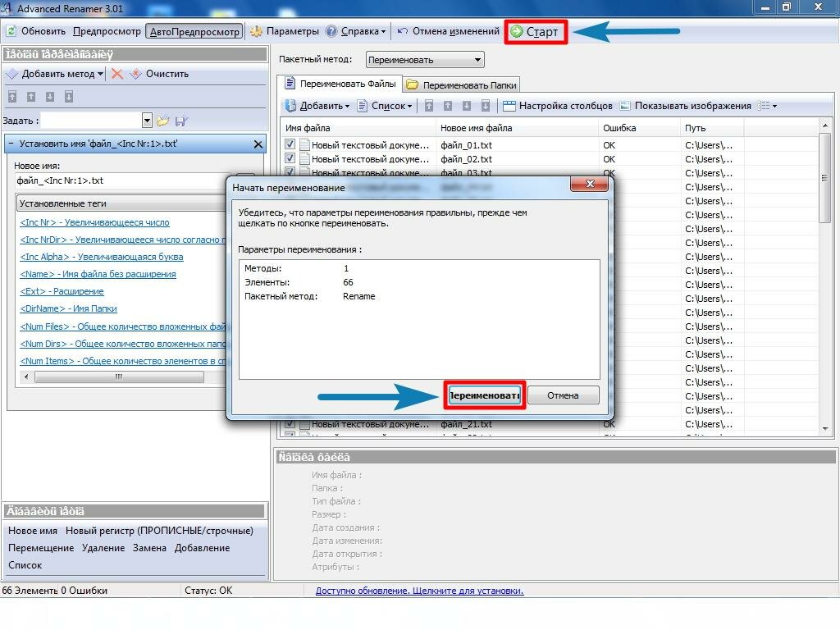The image size is (840, 630).
Task: Uncheck the файл_02.txt row checkbox
Action: 290,158
